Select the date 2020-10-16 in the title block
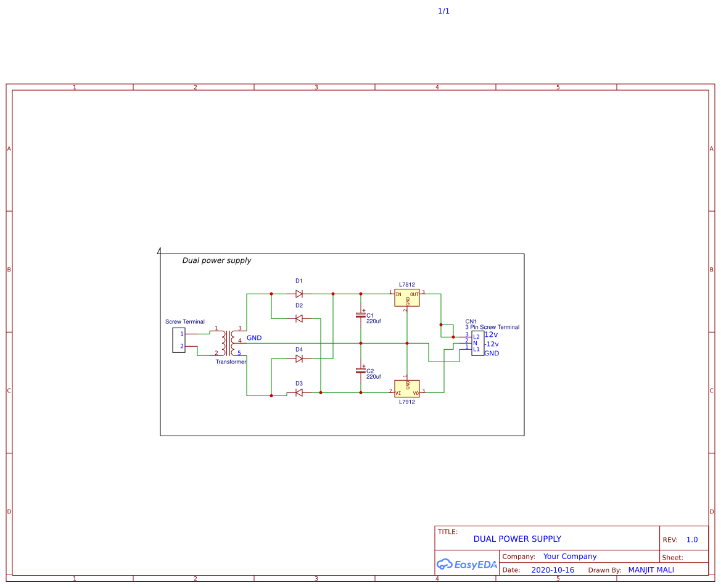 tap(552, 569)
